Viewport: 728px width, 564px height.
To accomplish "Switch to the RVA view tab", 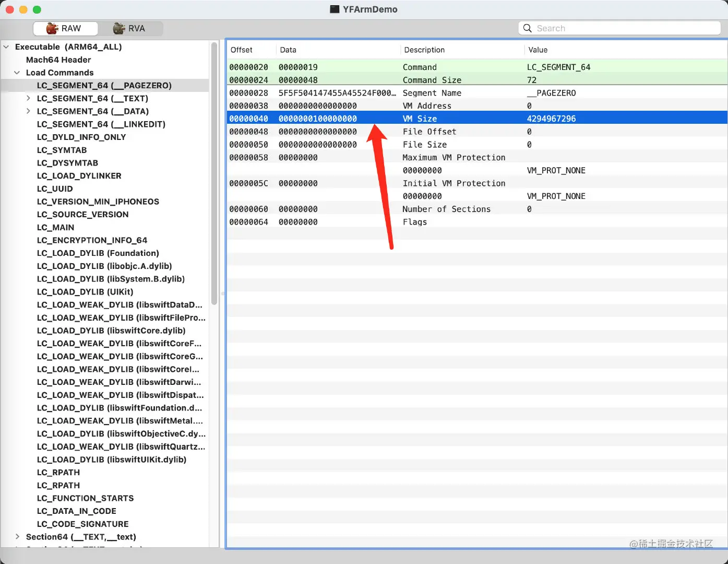I will [130, 28].
